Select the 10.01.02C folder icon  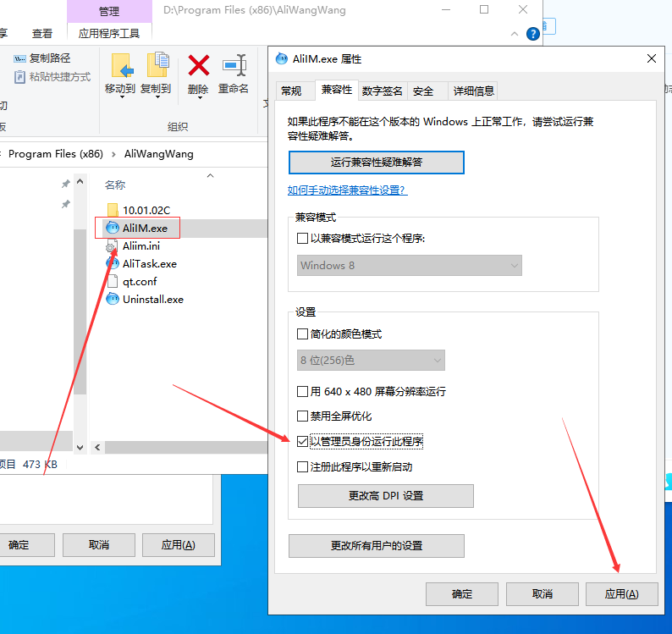pos(113,210)
